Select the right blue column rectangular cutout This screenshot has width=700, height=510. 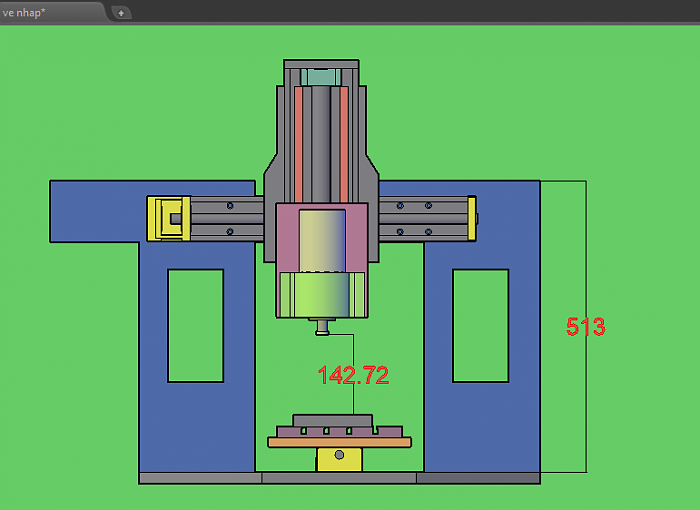click(x=480, y=325)
